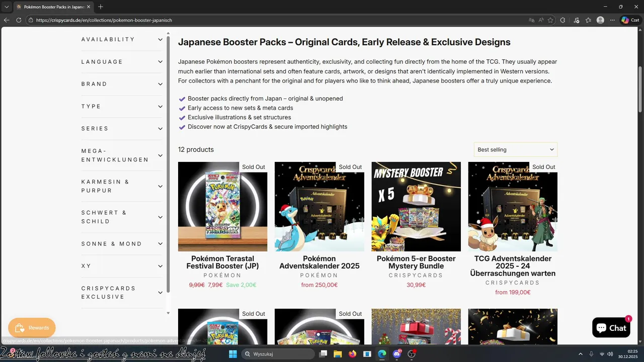Click the 'from 250,00€' price text

coord(319,285)
